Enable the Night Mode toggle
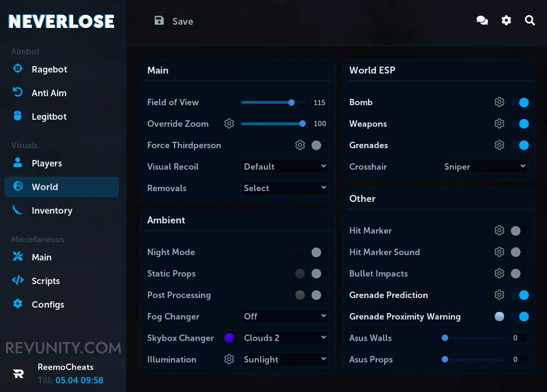 click(319, 252)
